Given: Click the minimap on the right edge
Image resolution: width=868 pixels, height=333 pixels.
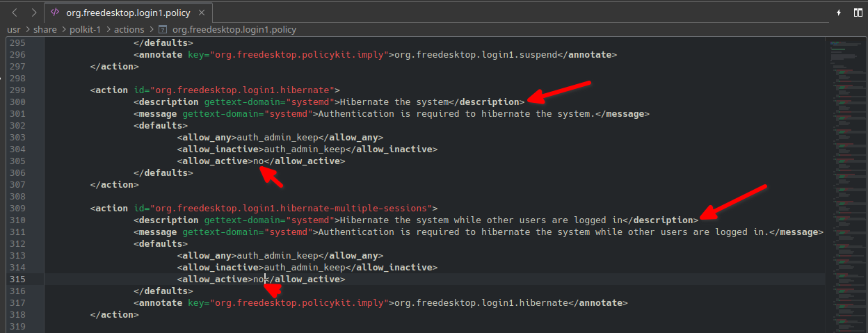Looking at the screenshot, I should point(846,139).
